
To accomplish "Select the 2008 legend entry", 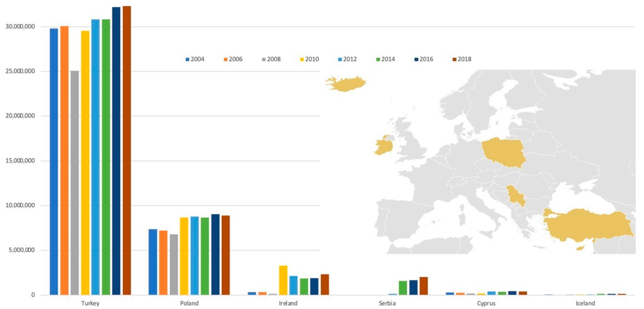I will [274, 59].
